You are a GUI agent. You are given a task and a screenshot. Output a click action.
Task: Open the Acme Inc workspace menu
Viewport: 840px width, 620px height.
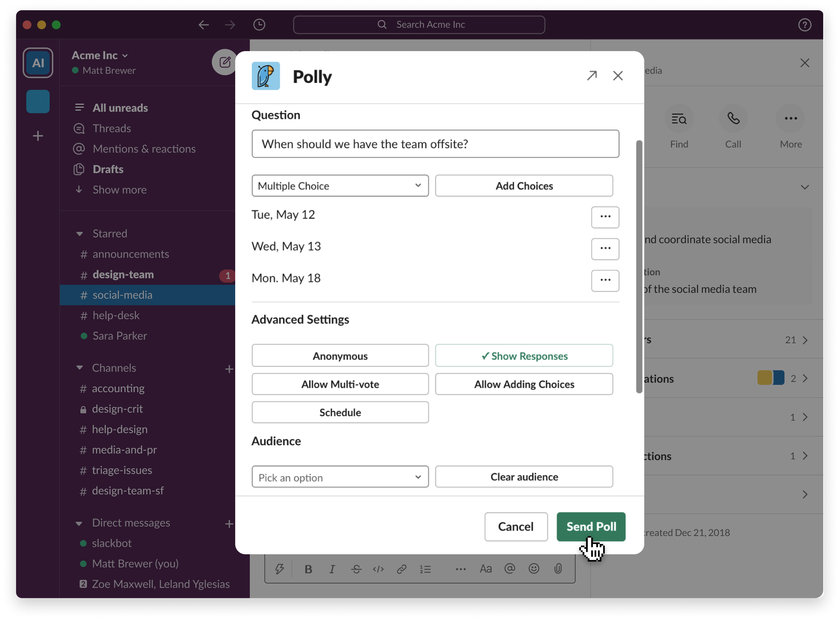(100, 55)
